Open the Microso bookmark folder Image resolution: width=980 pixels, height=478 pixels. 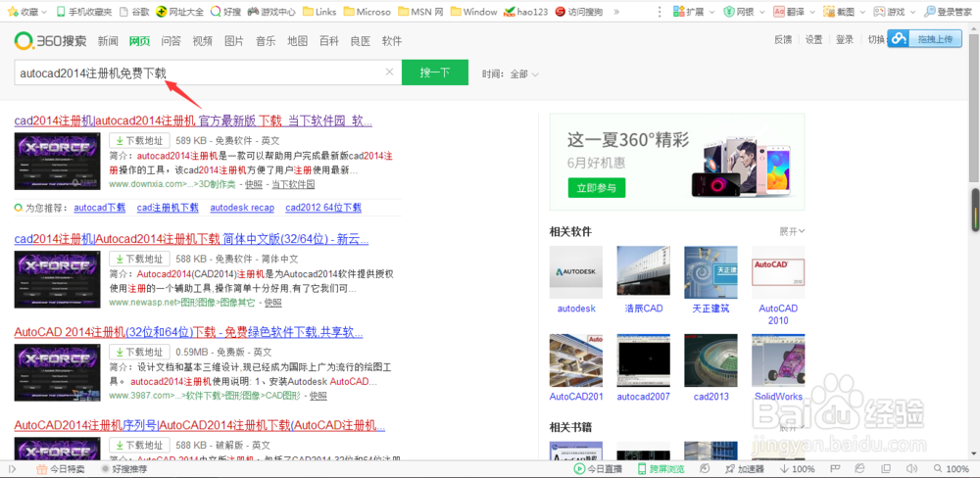tap(367, 12)
